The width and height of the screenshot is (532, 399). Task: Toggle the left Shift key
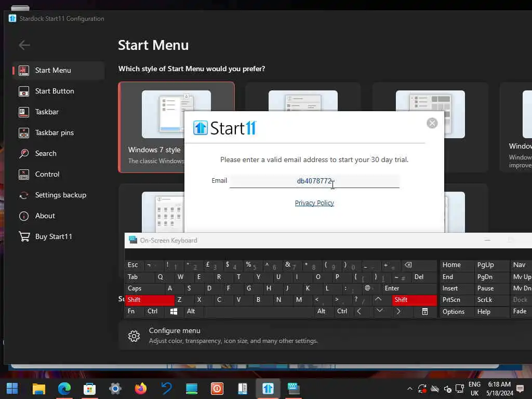point(150,300)
